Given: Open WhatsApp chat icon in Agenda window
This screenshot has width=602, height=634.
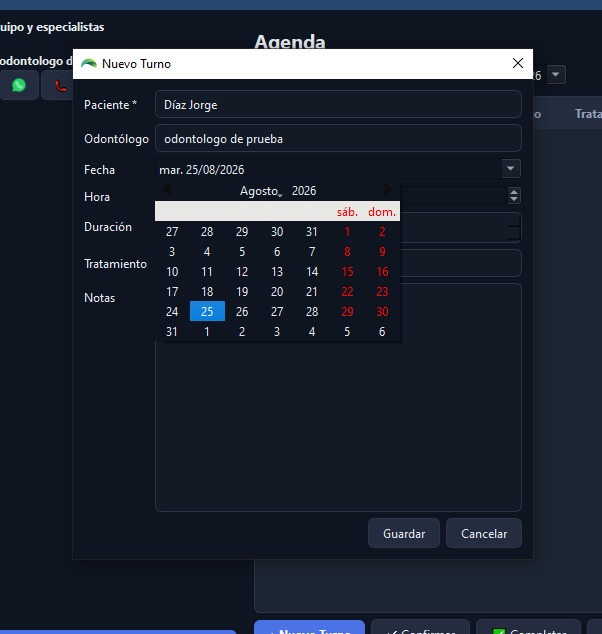Looking at the screenshot, I should click(19, 85).
